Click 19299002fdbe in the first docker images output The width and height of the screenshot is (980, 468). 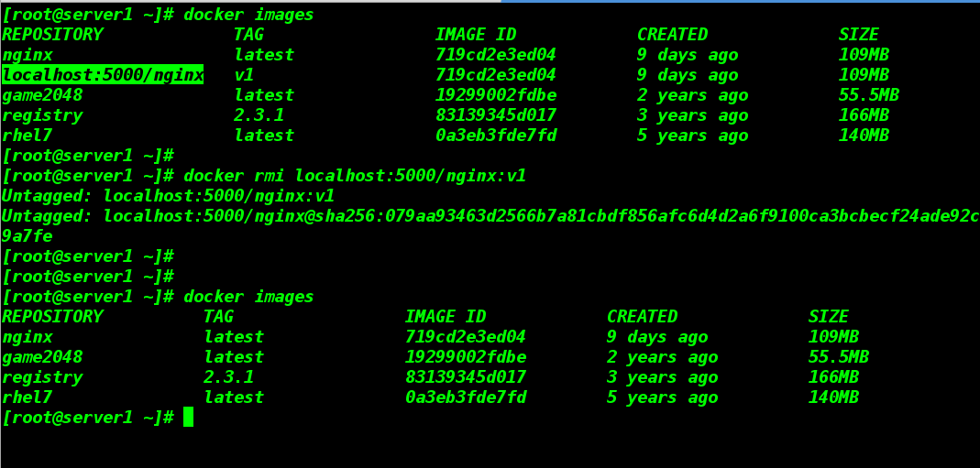496,95
